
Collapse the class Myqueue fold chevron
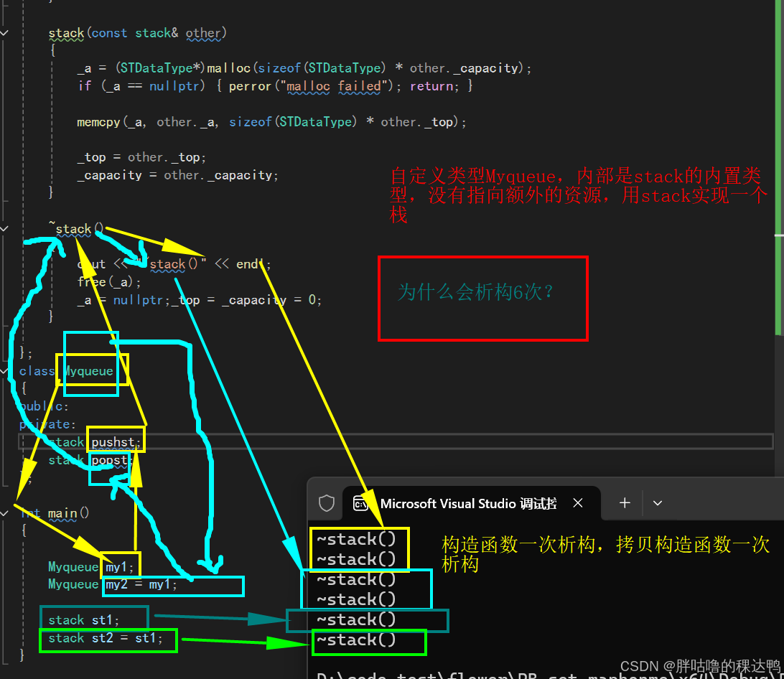tap(4, 371)
